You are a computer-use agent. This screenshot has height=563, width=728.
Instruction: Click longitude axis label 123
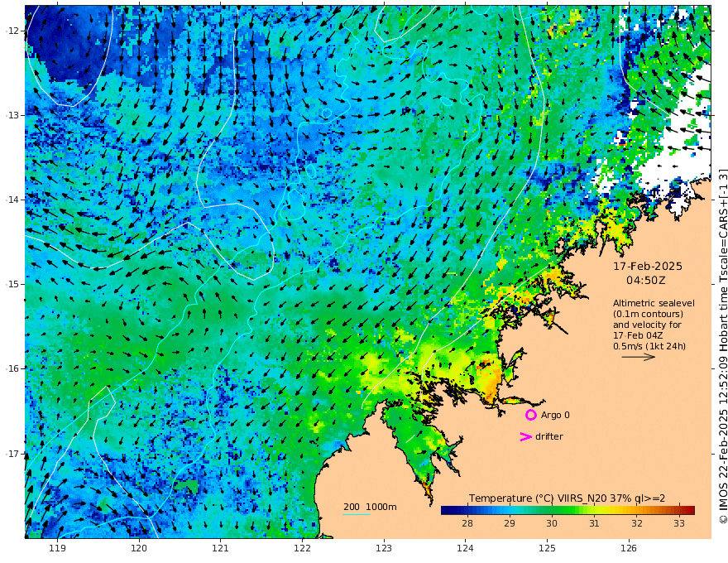point(384,548)
